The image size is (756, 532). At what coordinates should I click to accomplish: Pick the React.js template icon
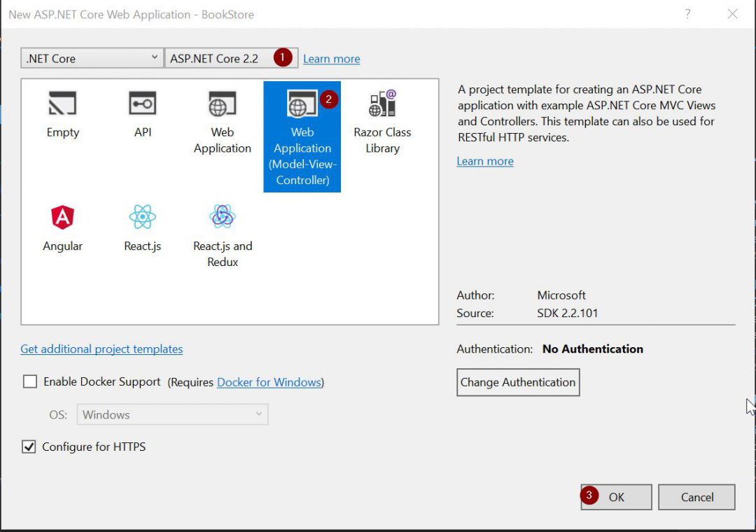click(142, 218)
